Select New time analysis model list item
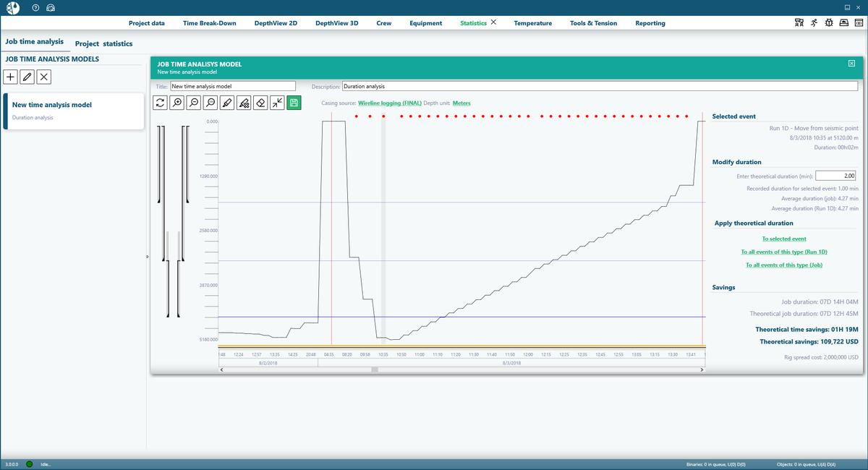The width and height of the screenshot is (868, 470). [74, 111]
